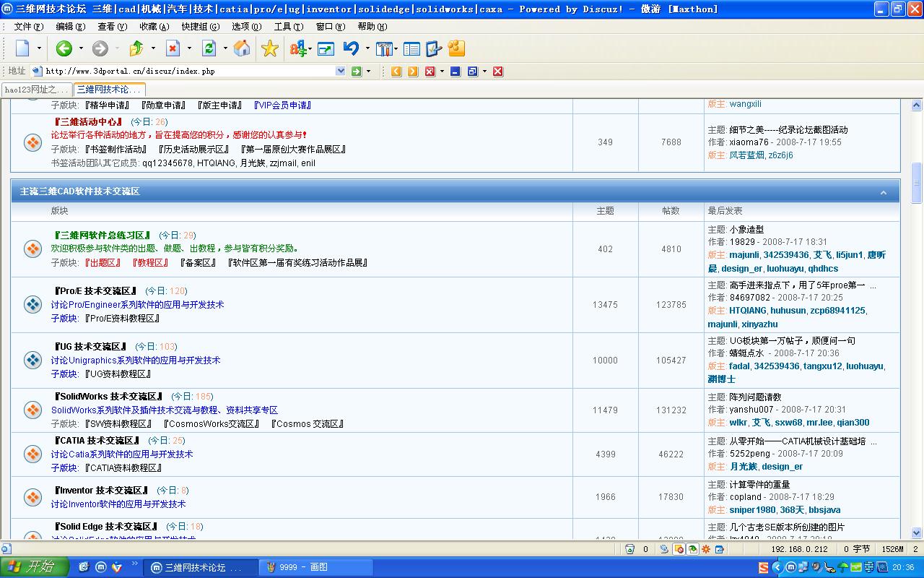
Task: Click the recycle bin status bar icon
Action: [x=629, y=549]
